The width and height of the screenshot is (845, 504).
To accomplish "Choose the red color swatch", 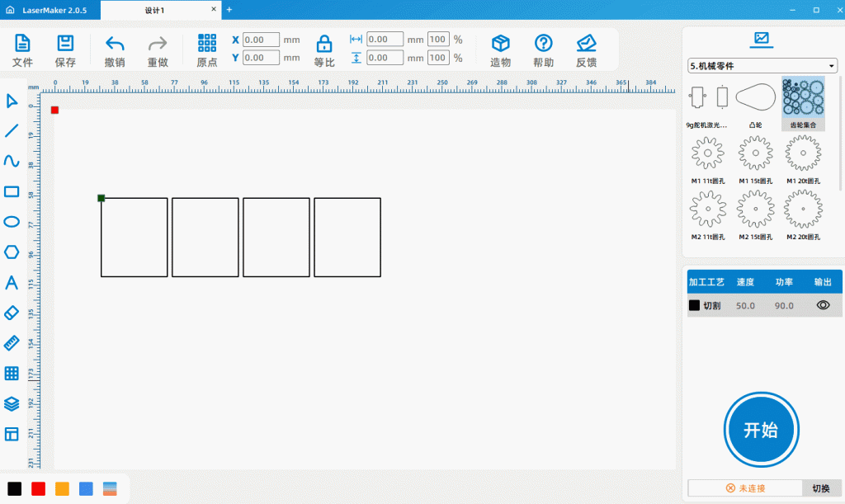I will click(38, 488).
